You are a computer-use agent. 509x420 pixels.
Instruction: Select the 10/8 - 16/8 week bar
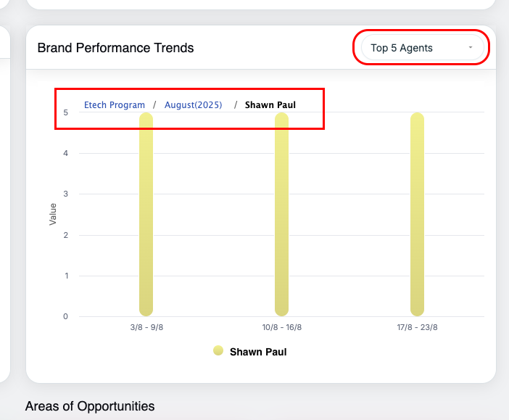click(281, 218)
